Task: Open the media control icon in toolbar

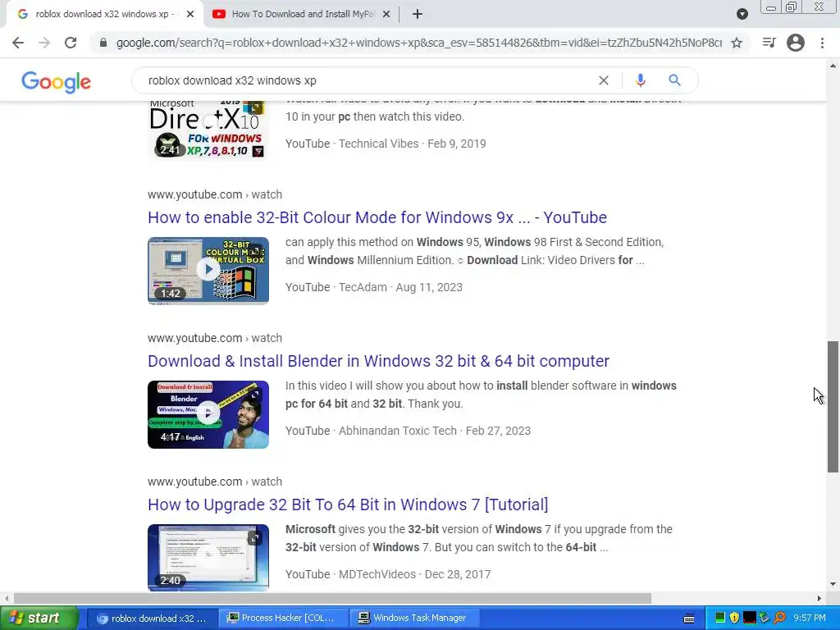Action: (769, 43)
